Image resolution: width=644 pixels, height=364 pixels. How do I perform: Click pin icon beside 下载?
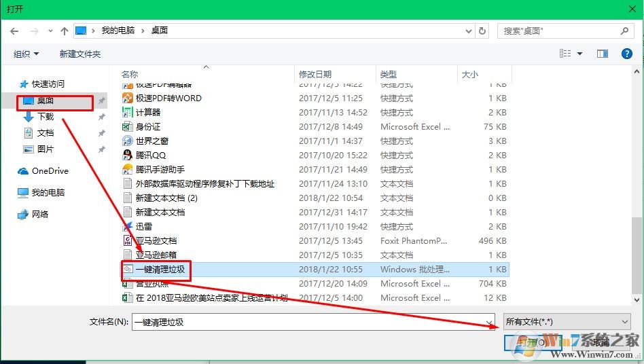(101, 117)
